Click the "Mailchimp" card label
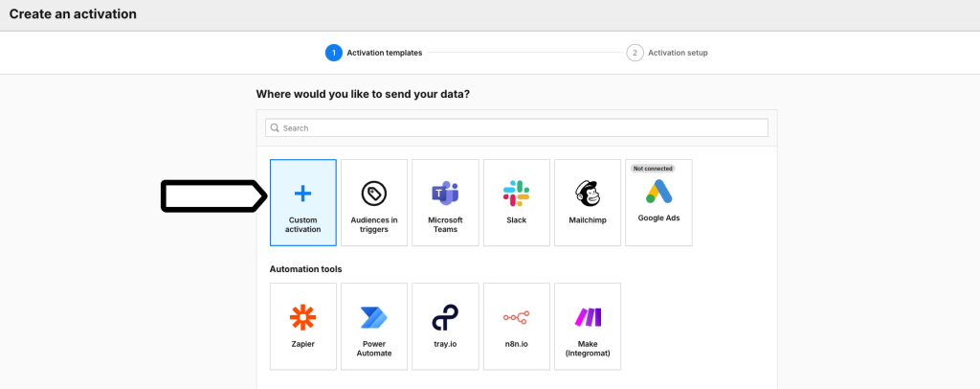Viewport: 980px width, 389px height. 588,220
